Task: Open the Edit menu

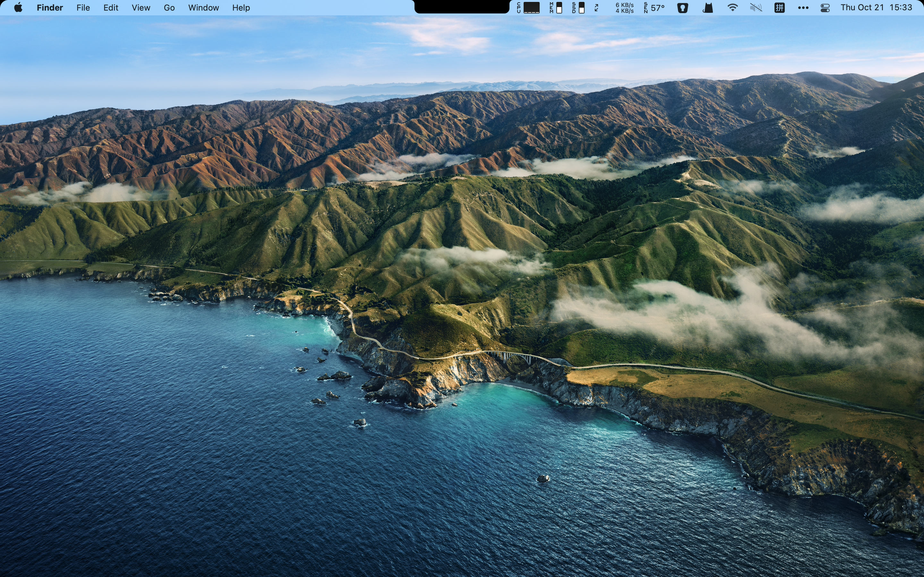Action: (111, 8)
